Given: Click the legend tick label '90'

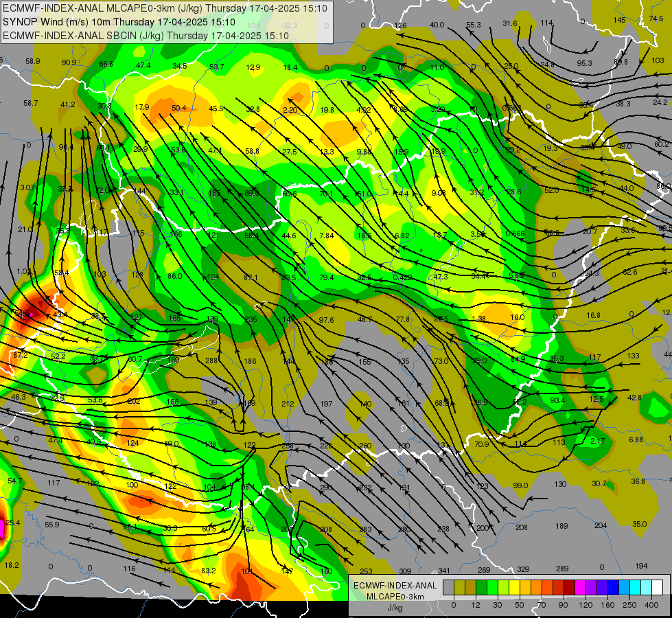Looking at the screenshot, I should (563, 605).
